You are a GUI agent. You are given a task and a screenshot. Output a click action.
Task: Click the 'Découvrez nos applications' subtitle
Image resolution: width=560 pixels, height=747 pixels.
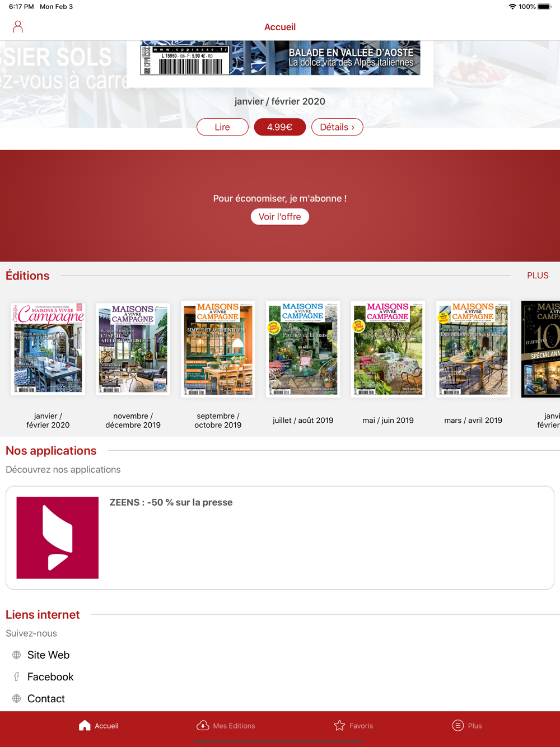63,470
